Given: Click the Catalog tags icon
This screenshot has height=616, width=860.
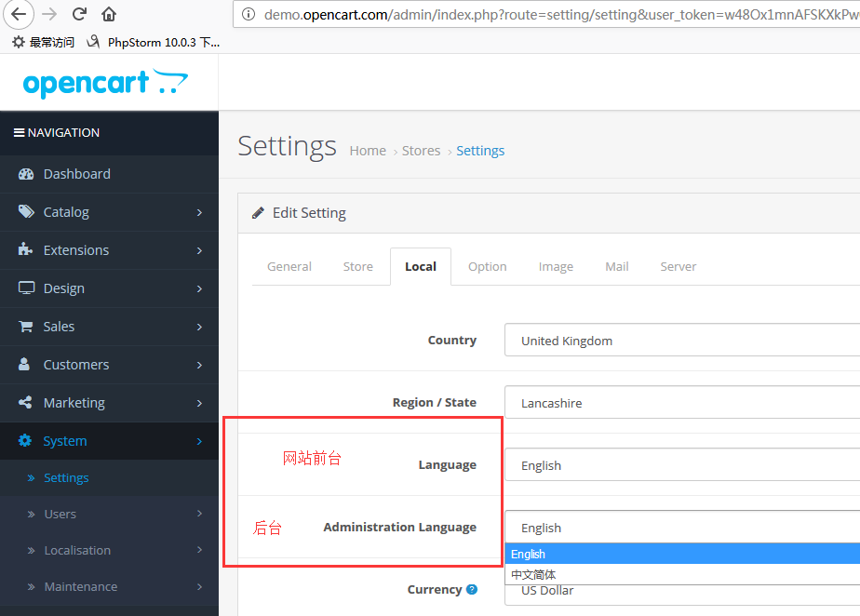Looking at the screenshot, I should pyautogui.click(x=26, y=212).
